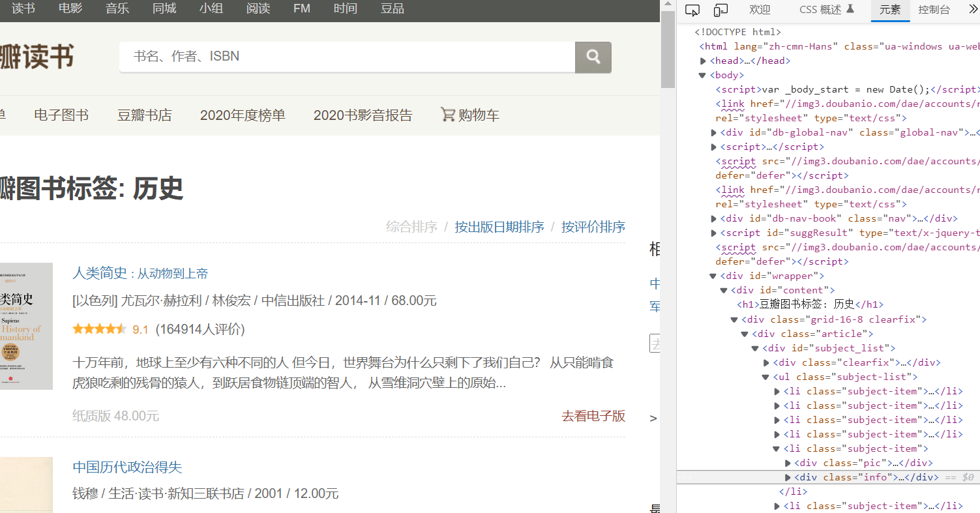980x513 pixels.
Task: Click the flask icon beside CSS 概述
Action: (x=850, y=9)
